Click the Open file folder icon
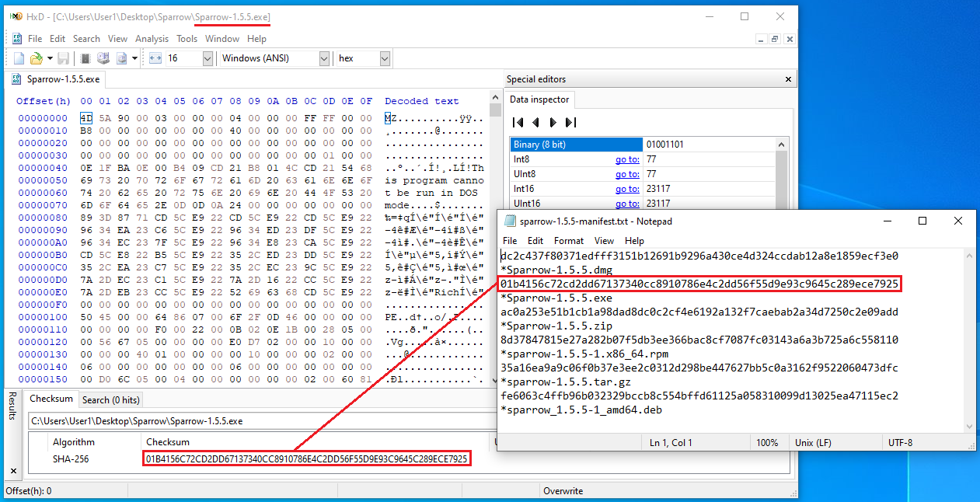980x502 pixels. click(36, 58)
